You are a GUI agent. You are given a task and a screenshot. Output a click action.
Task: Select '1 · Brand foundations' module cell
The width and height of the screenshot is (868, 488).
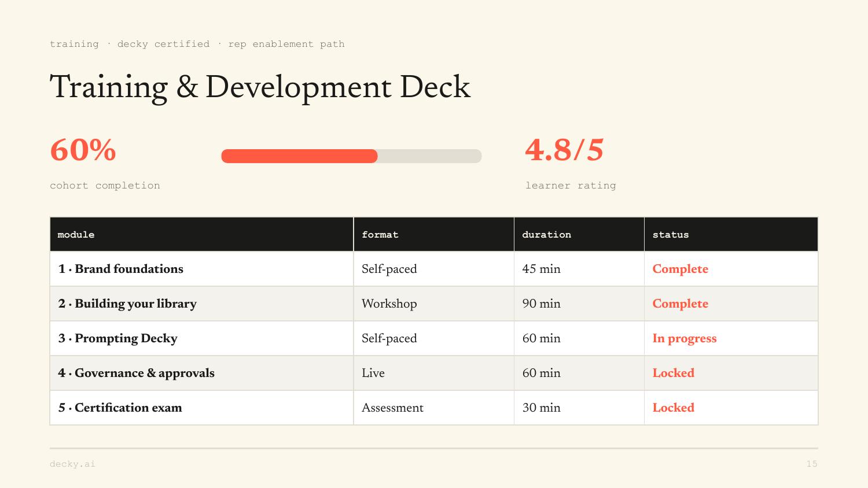[x=201, y=269]
